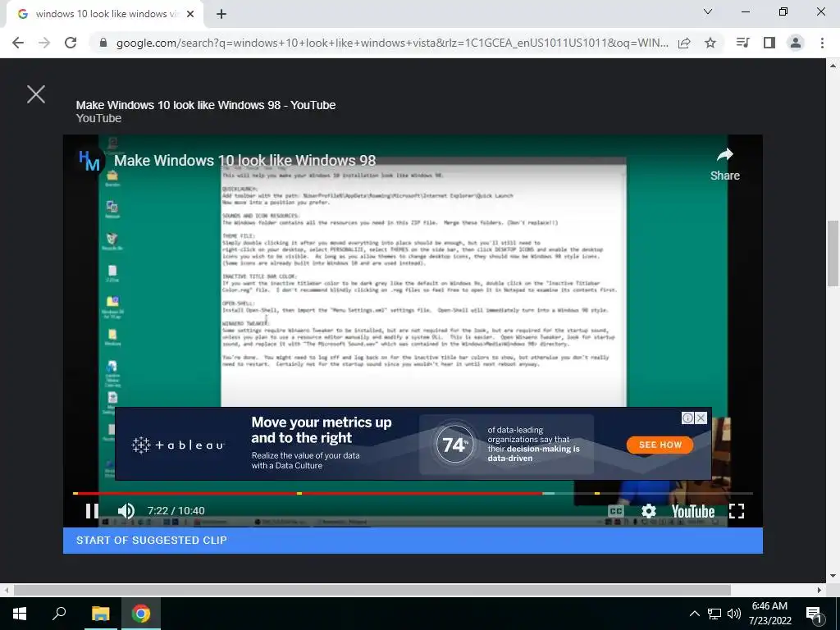Image resolution: width=840 pixels, height=630 pixels.
Task: Click the "YouTube" source label below the title
Action: (98, 118)
